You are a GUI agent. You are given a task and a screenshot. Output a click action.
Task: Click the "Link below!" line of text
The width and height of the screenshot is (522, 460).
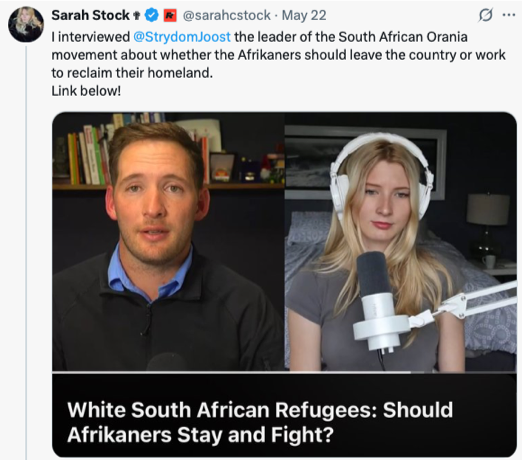[86, 91]
